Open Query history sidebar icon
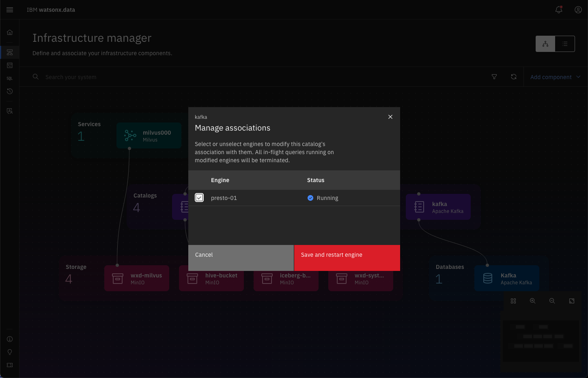588x378 pixels. point(10,91)
